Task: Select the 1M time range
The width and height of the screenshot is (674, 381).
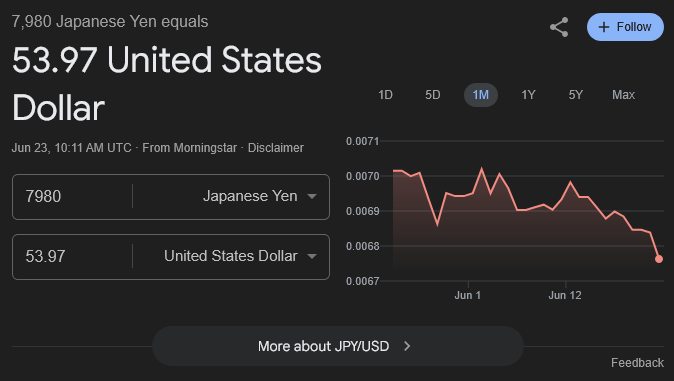Action: 481,95
